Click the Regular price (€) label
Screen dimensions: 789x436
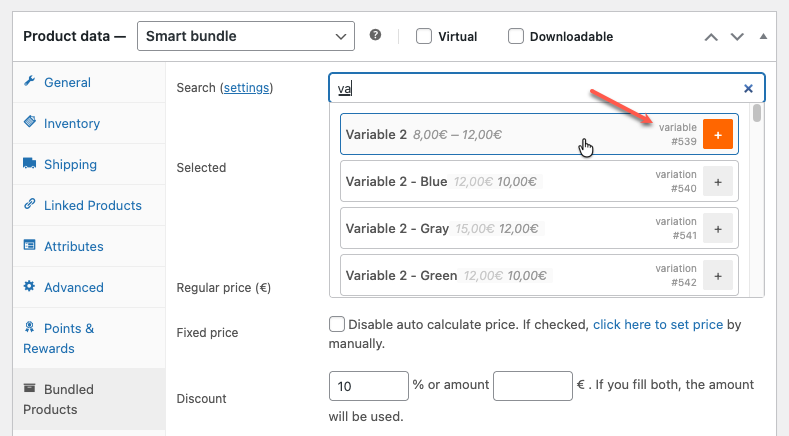pyautogui.click(x=223, y=288)
